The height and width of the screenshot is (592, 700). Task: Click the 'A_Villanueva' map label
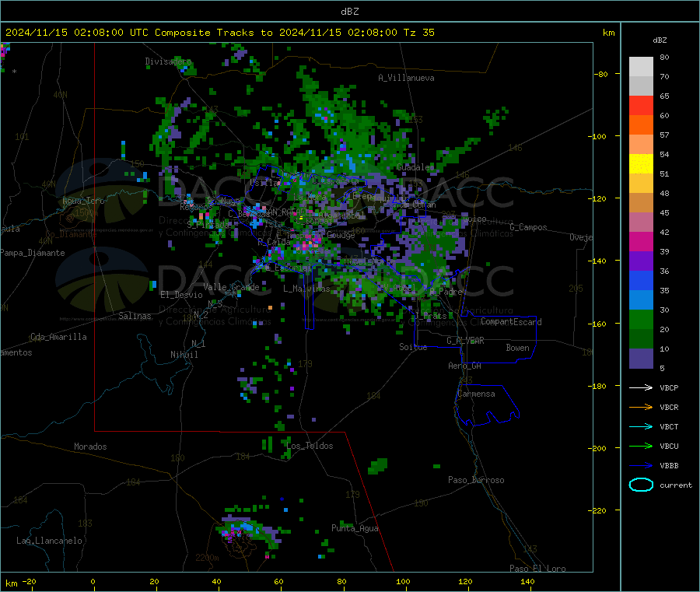(x=406, y=78)
